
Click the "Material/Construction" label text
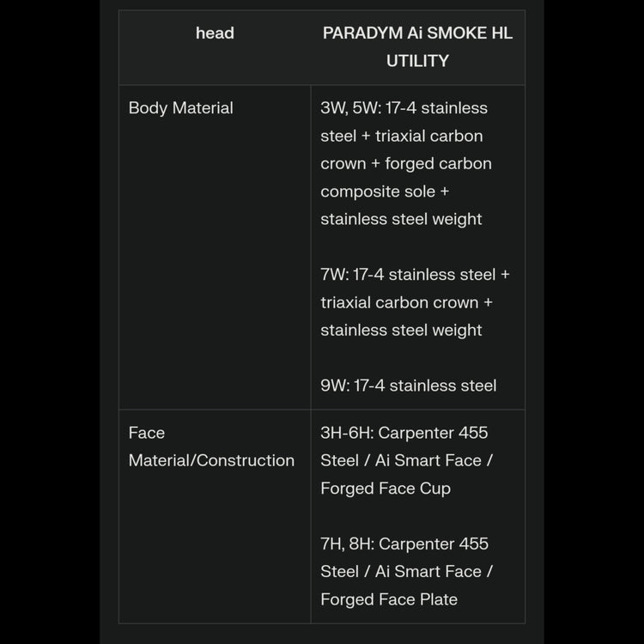(211, 460)
